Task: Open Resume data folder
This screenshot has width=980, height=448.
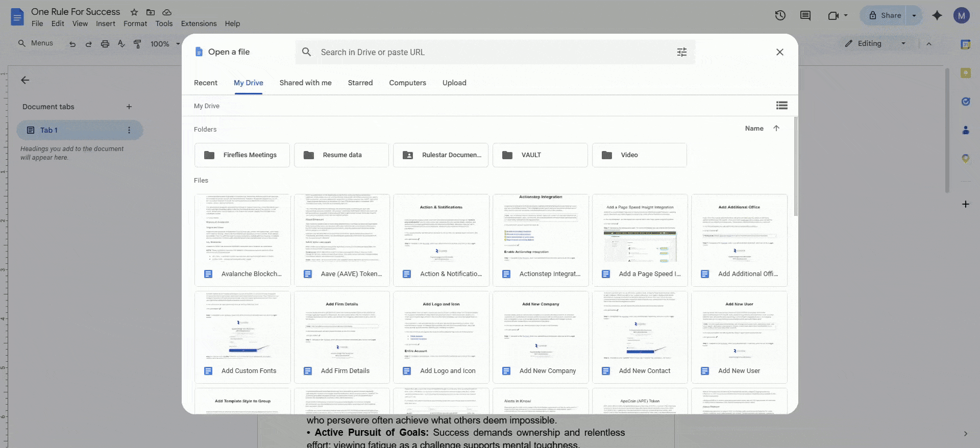Action: [x=341, y=155]
